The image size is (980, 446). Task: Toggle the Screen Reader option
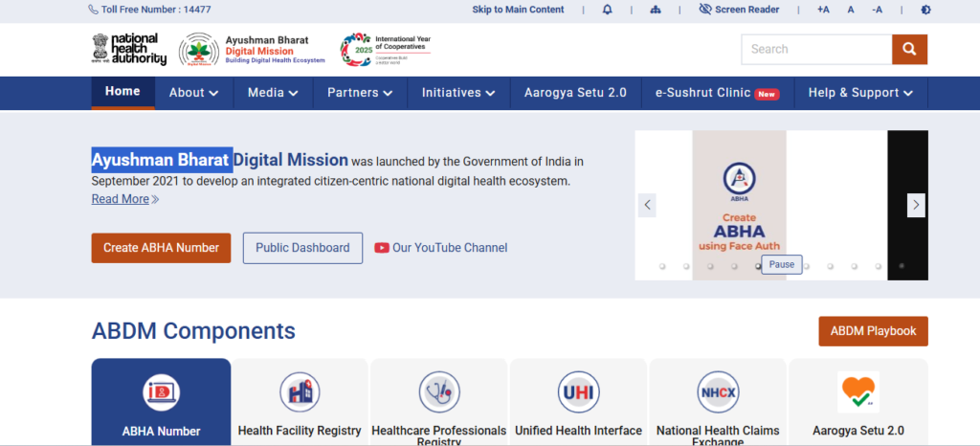pos(739,10)
